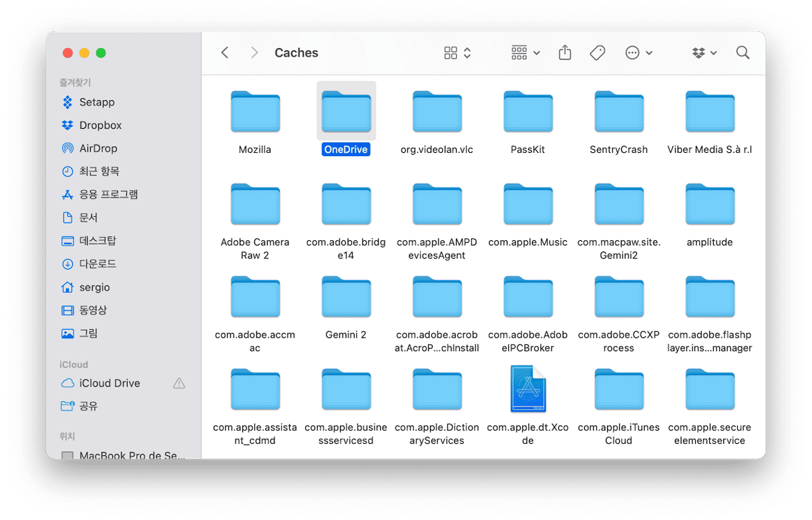The width and height of the screenshot is (812, 520).
Task: Click the iCloud sidebar section header
Action: (x=73, y=364)
